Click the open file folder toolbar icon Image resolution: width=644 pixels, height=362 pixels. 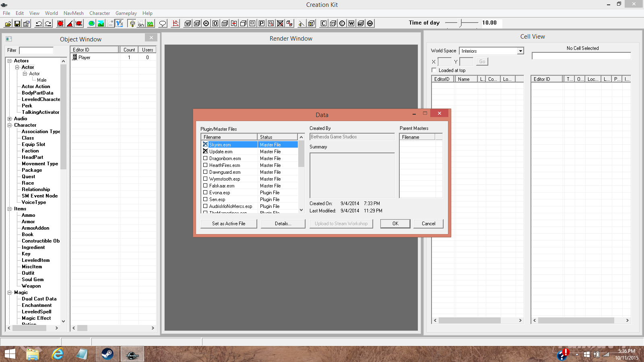pyautogui.click(x=8, y=23)
